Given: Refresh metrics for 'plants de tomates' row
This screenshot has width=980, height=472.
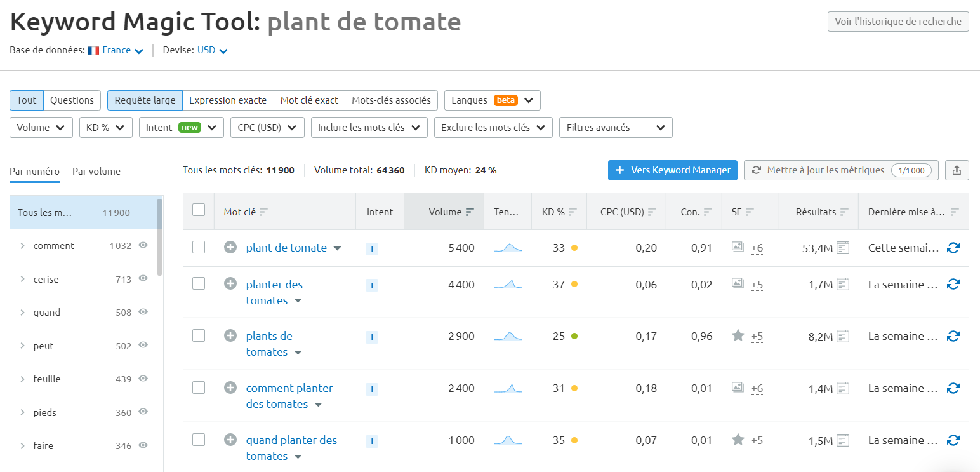Looking at the screenshot, I should [953, 336].
